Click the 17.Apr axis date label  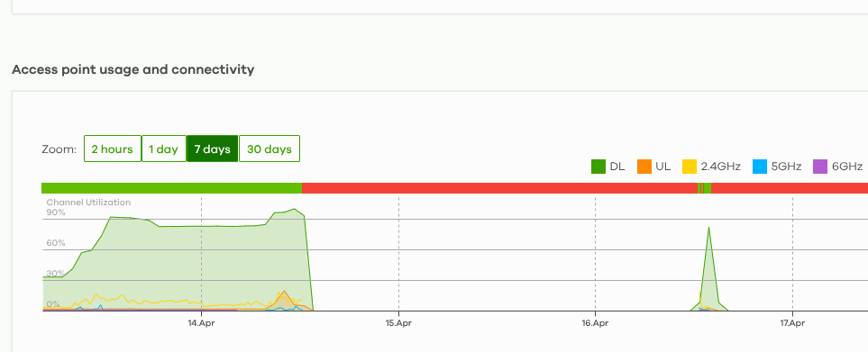[792, 322]
